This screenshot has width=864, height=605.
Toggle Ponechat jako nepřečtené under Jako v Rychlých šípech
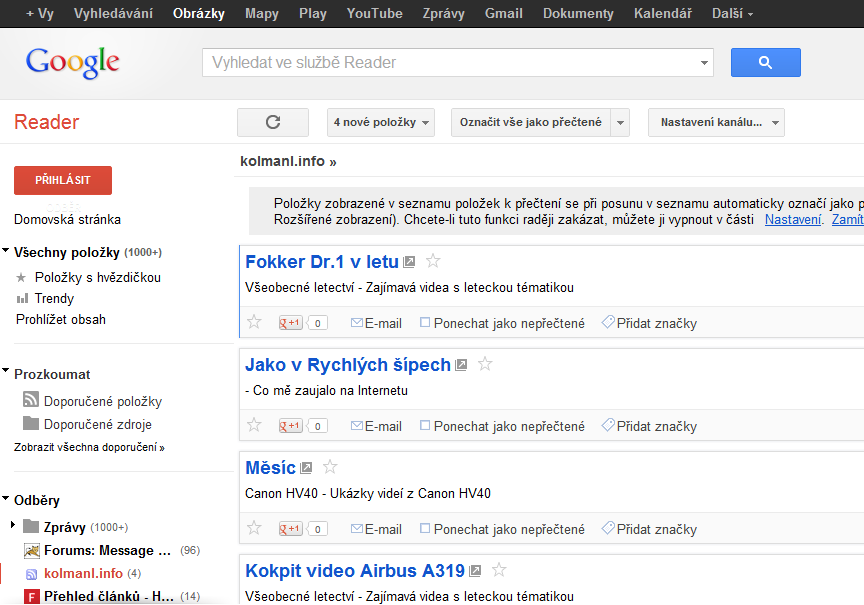click(x=425, y=426)
